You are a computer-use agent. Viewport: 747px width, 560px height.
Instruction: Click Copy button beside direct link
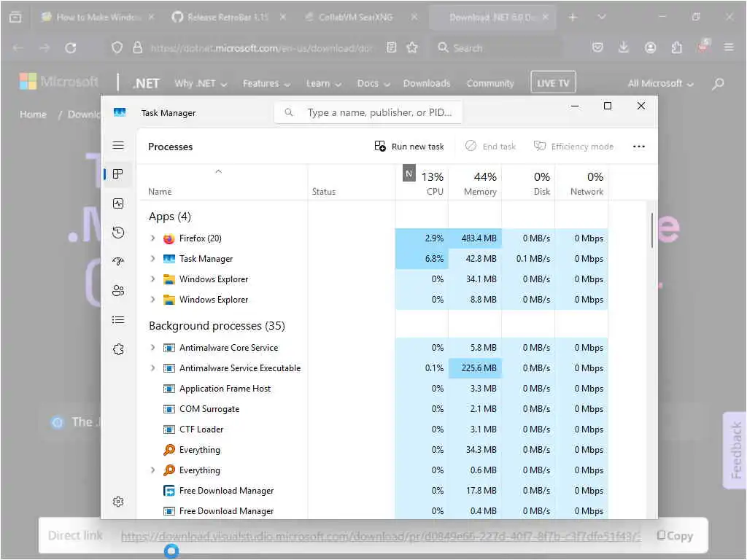(x=675, y=536)
